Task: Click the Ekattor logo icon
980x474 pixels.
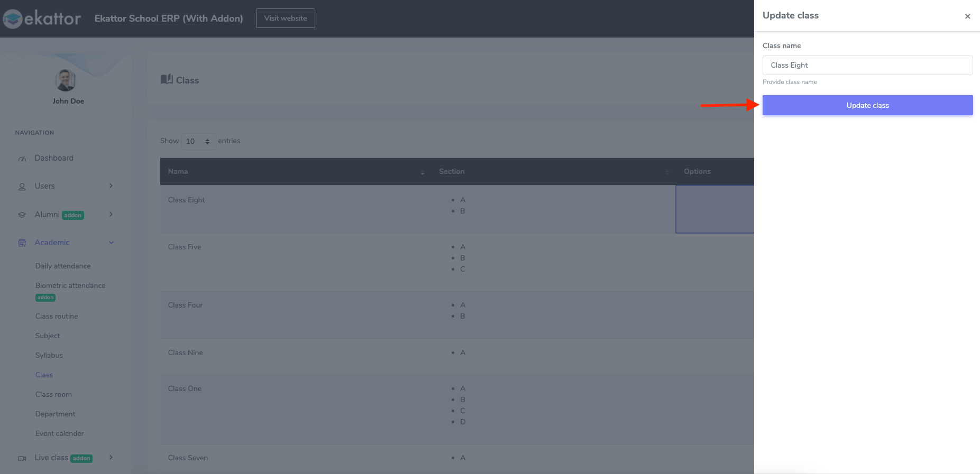Action: (13, 19)
